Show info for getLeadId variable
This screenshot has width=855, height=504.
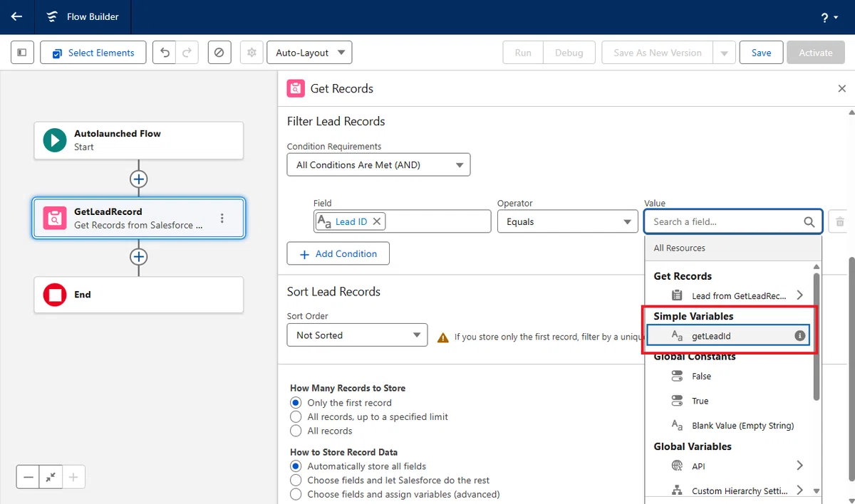point(800,335)
